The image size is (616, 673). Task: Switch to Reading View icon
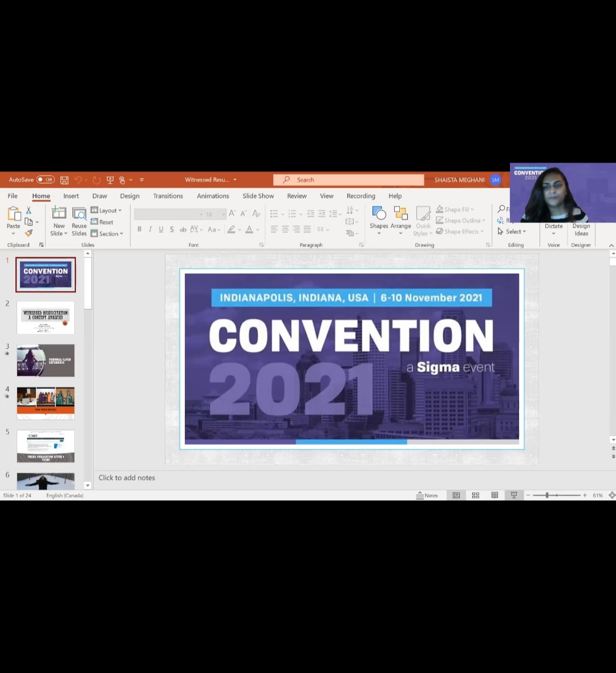(495, 495)
